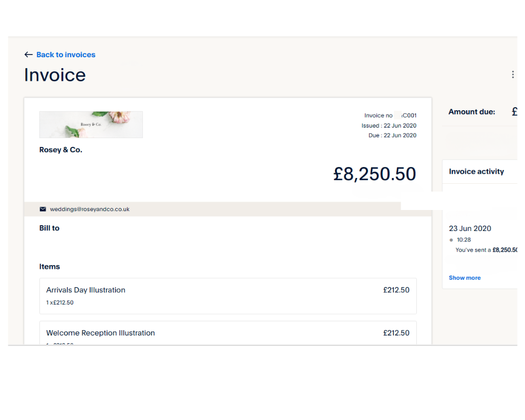Click weddings@roseyandco.co.uk email address
525x420 pixels.
(90, 209)
